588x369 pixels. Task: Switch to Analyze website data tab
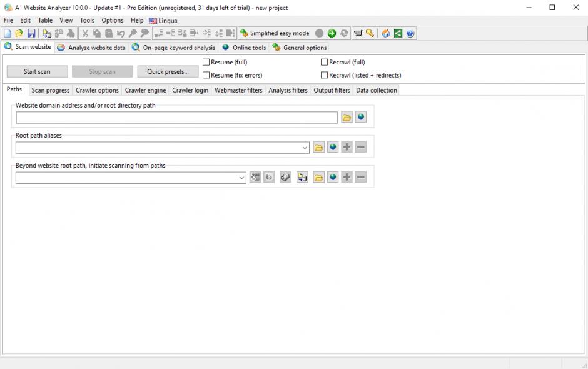(x=91, y=48)
